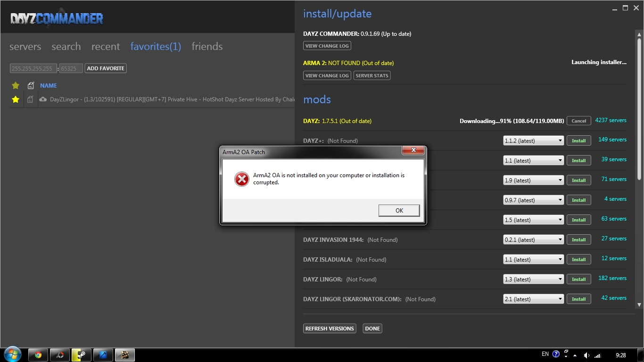The width and height of the screenshot is (644, 362).
Task: Select the favorites(1) tab
Action: click(156, 47)
